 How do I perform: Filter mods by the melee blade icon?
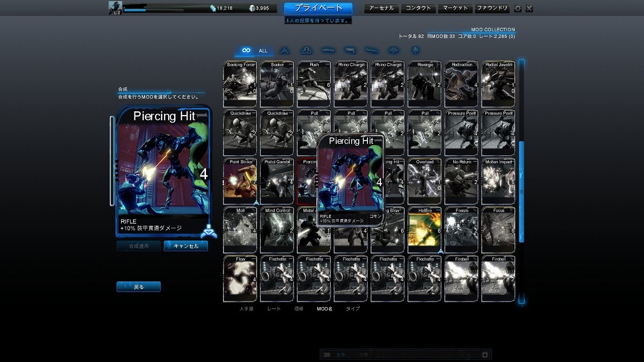pyautogui.click(x=371, y=50)
